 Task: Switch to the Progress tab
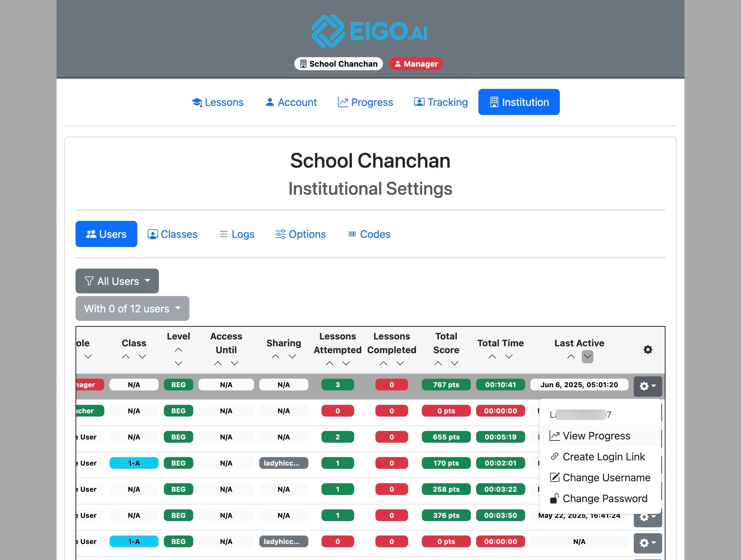[x=365, y=102]
